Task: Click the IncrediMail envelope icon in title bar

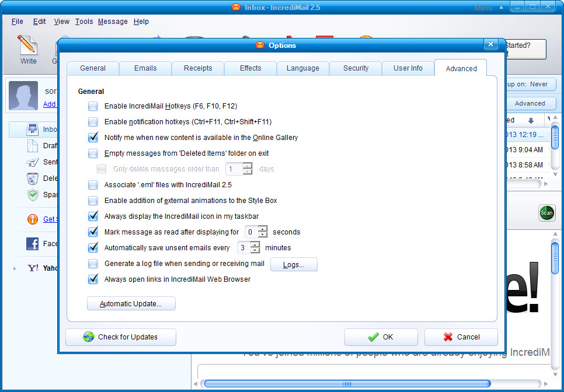Action: [236, 7]
